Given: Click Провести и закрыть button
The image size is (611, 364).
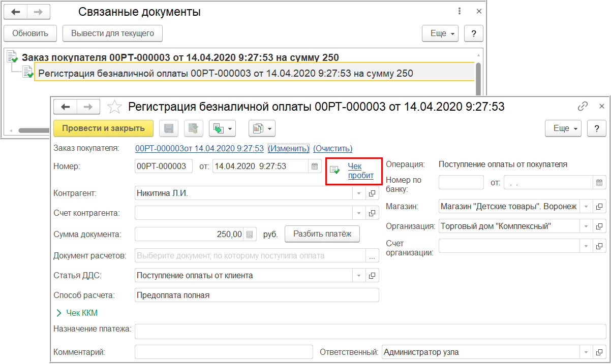Looking at the screenshot, I should (103, 128).
